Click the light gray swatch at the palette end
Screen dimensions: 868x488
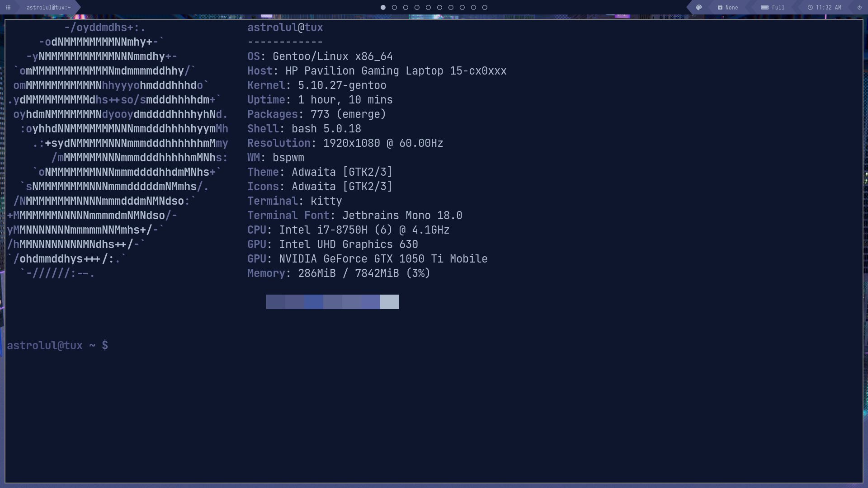click(389, 302)
